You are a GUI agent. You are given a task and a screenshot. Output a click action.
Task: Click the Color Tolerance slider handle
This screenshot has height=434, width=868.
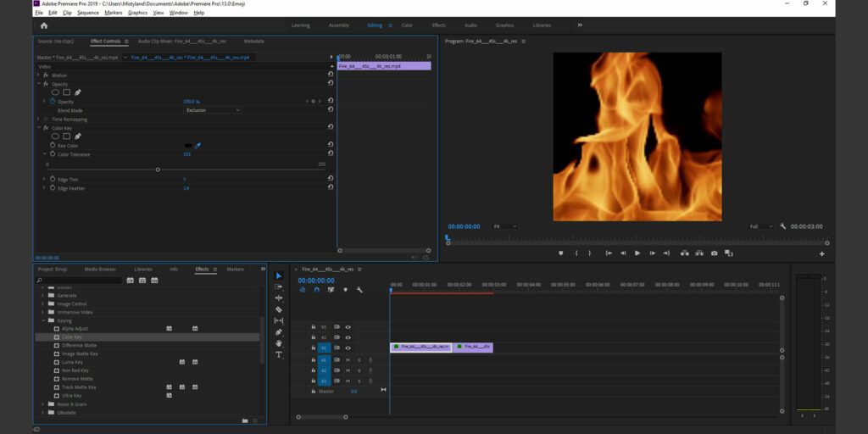158,170
